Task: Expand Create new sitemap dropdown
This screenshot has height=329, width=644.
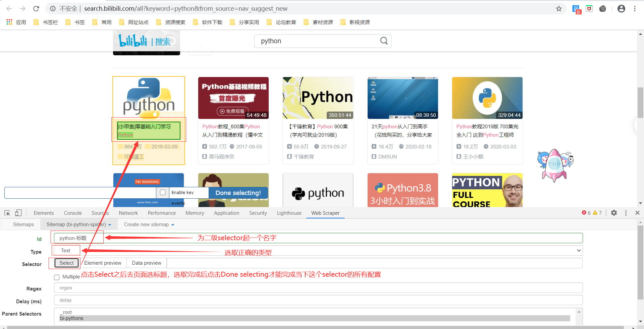Action: coord(149,224)
